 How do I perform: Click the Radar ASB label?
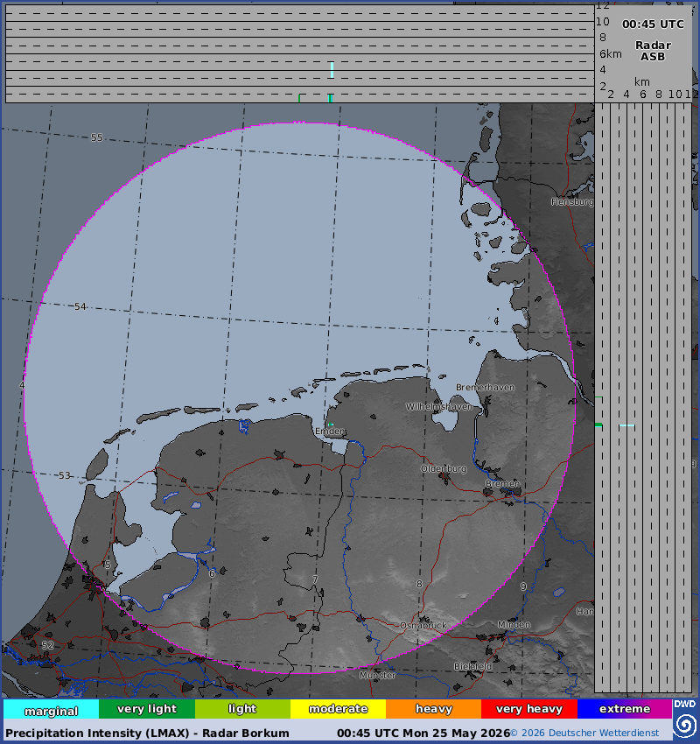click(x=653, y=51)
